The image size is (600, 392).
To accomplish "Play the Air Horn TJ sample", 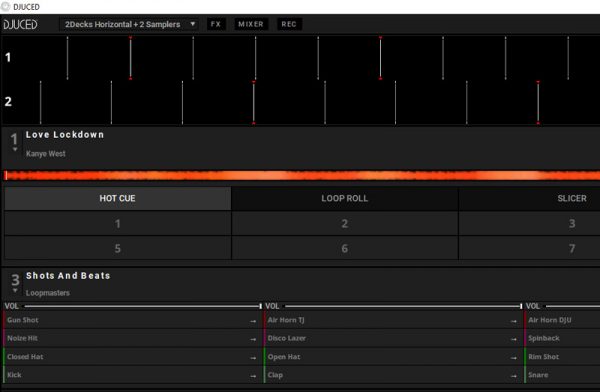I will click(393, 320).
